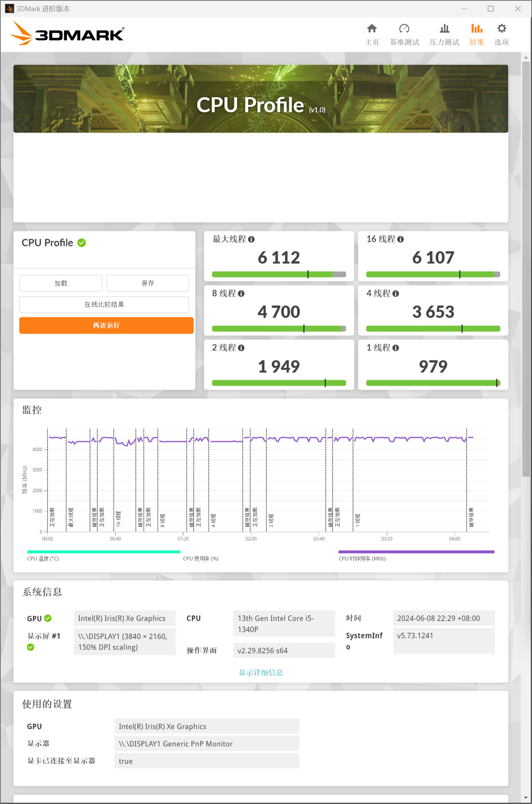Click the 保存 button

[x=147, y=283]
